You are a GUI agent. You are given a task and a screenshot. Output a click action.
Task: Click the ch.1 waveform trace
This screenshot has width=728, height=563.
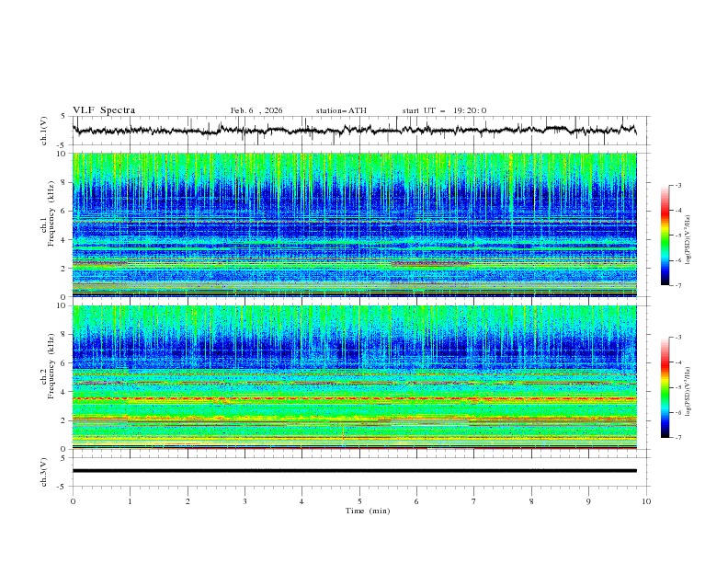[x=354, y=130]
